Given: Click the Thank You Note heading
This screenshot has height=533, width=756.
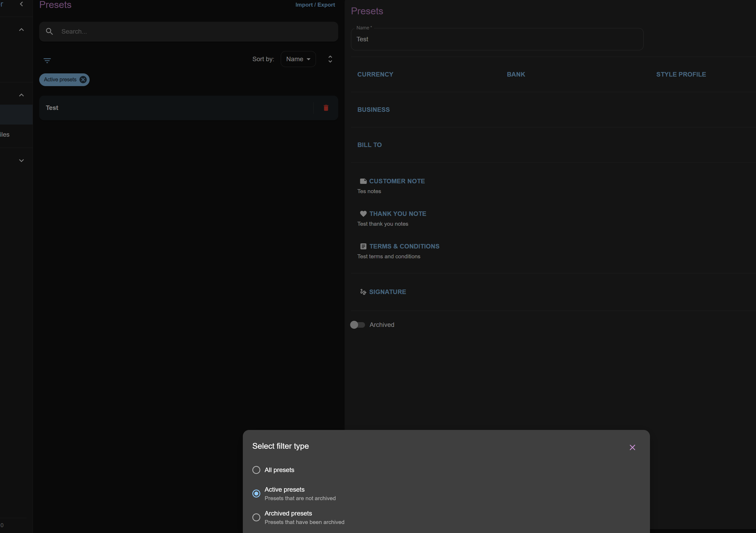Looking at the screenshot, I should [397, 214].
